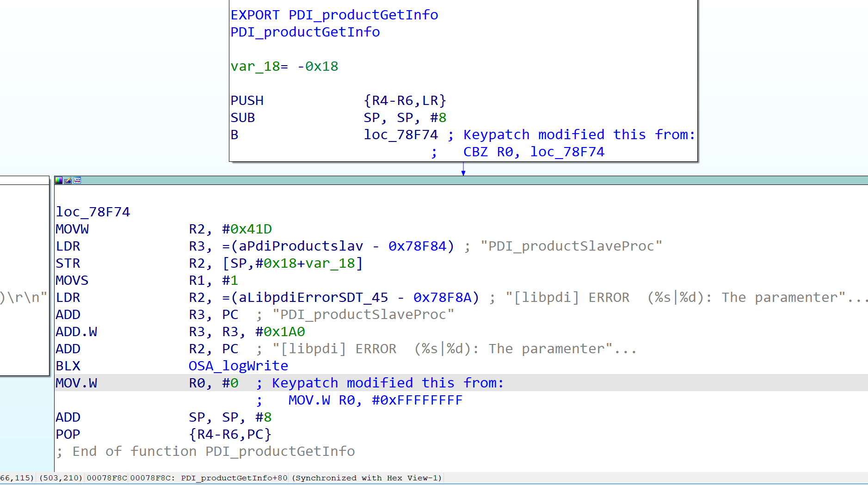The width and height of the screenshot is (868, 485).
Task: Click the STR mnemonic
Action: point(68,263)
